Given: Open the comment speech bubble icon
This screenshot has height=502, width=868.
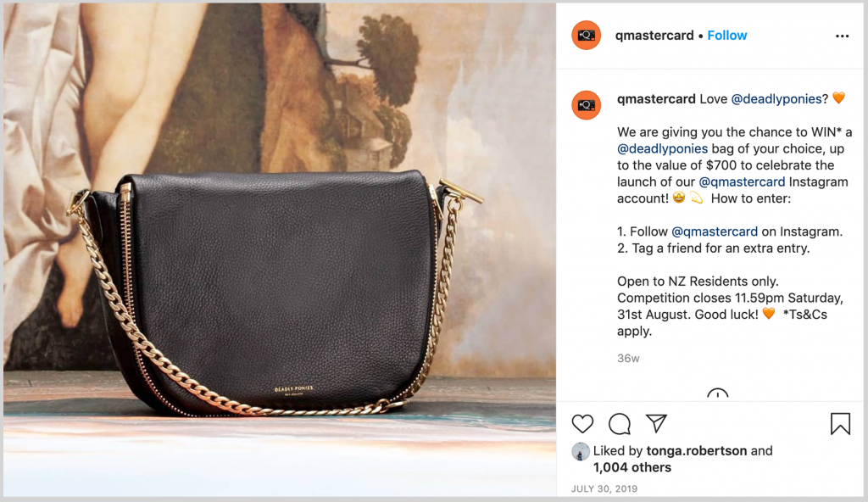Looking at the screenshot, I should point(620,424).
